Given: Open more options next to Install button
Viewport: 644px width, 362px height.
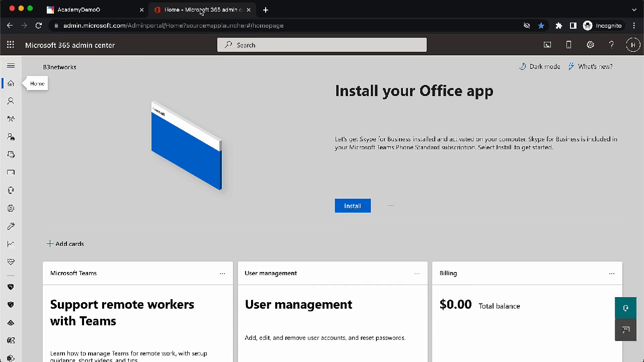Looking at the screenshot, I should click(x=391, y=206).
